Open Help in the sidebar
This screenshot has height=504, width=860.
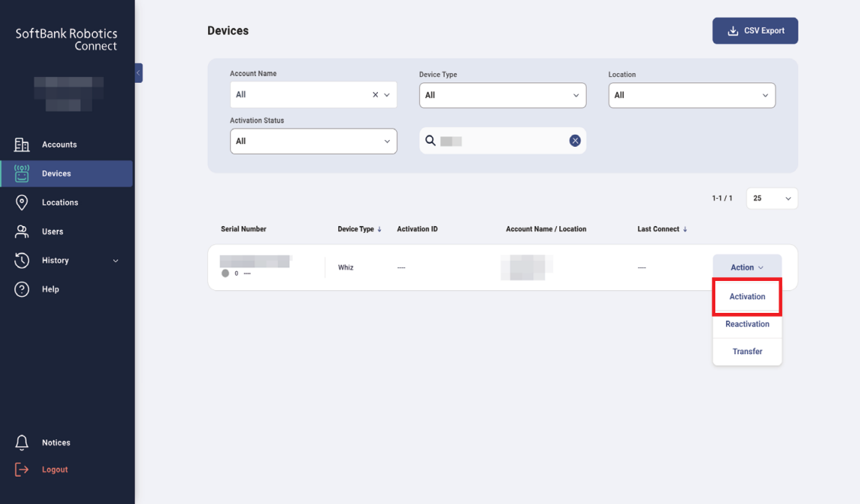50,289
